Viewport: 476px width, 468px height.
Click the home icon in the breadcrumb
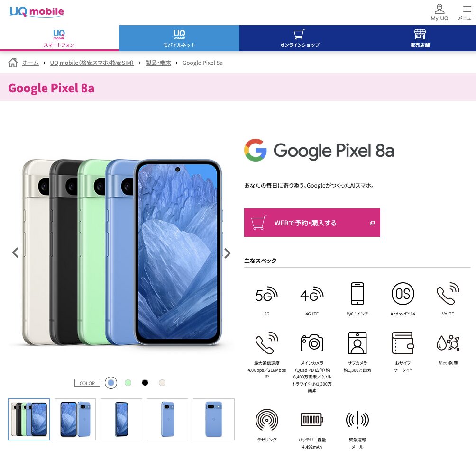pyautogui.click(x=13, y=63)
